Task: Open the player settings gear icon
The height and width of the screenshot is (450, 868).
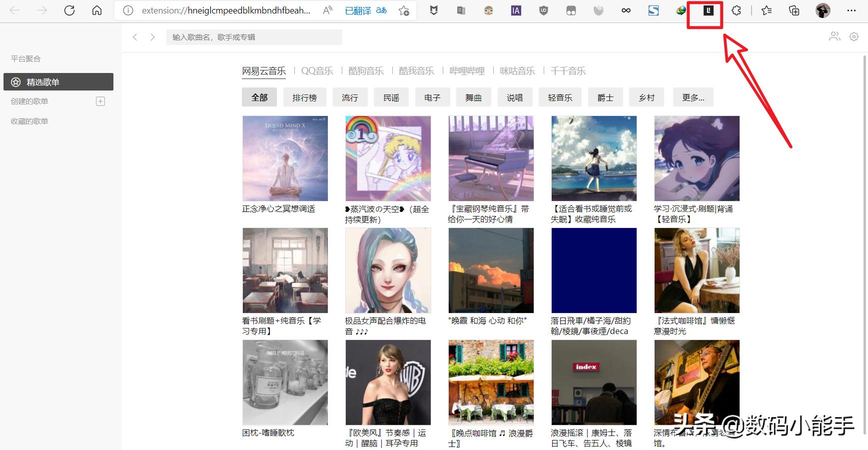Action: click(x=854, y=36)
